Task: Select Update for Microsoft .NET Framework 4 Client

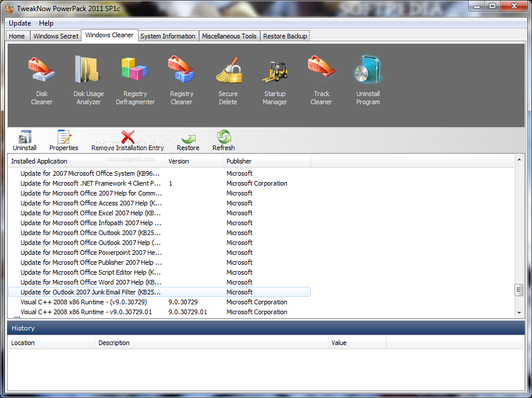Action: click(x=159, y=183)
